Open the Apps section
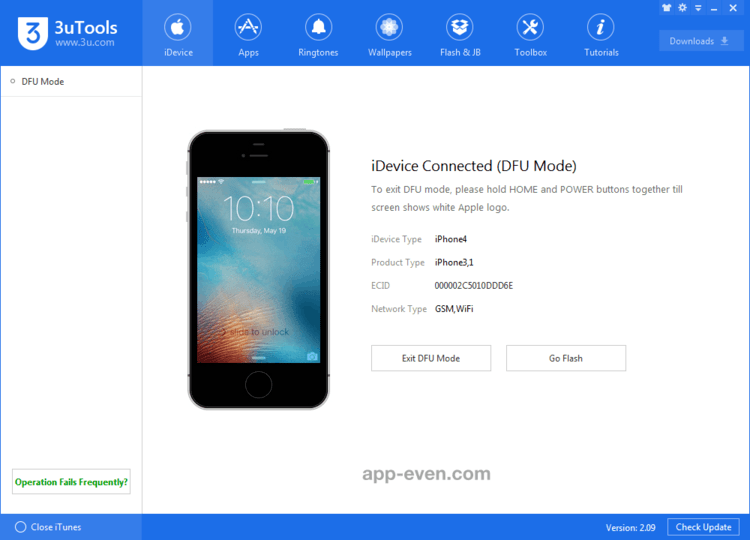This screenshot has height=540, width=750. tap(248, 33)
